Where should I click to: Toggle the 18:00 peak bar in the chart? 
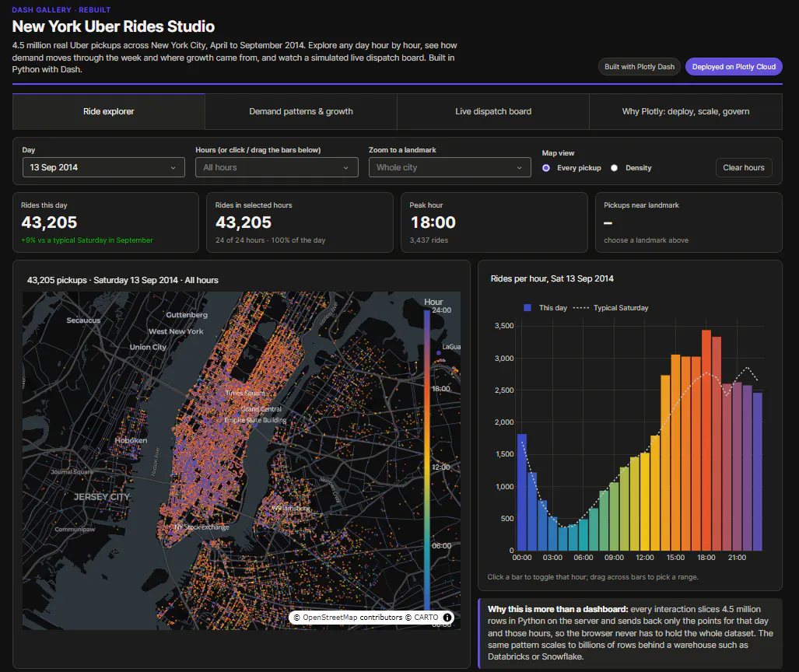click(x=706, y=440)
